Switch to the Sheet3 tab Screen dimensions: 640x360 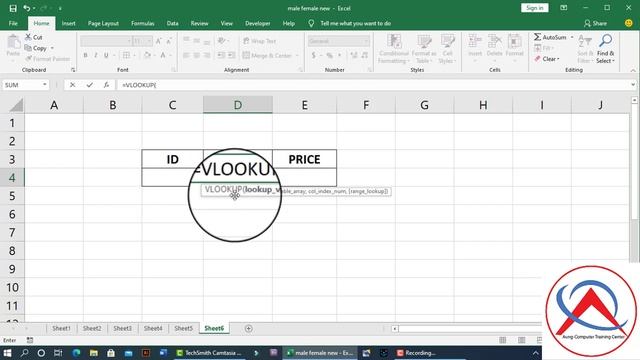tap(122, 328)
